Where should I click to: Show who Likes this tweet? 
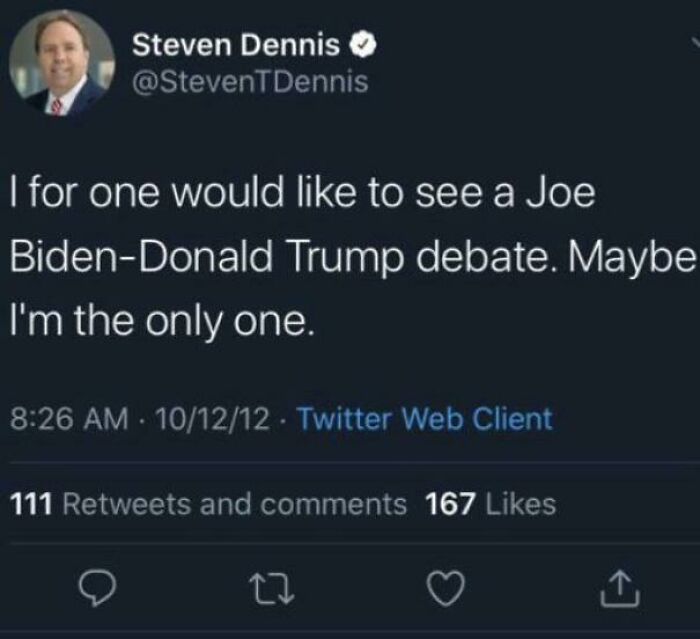[519, 504]
